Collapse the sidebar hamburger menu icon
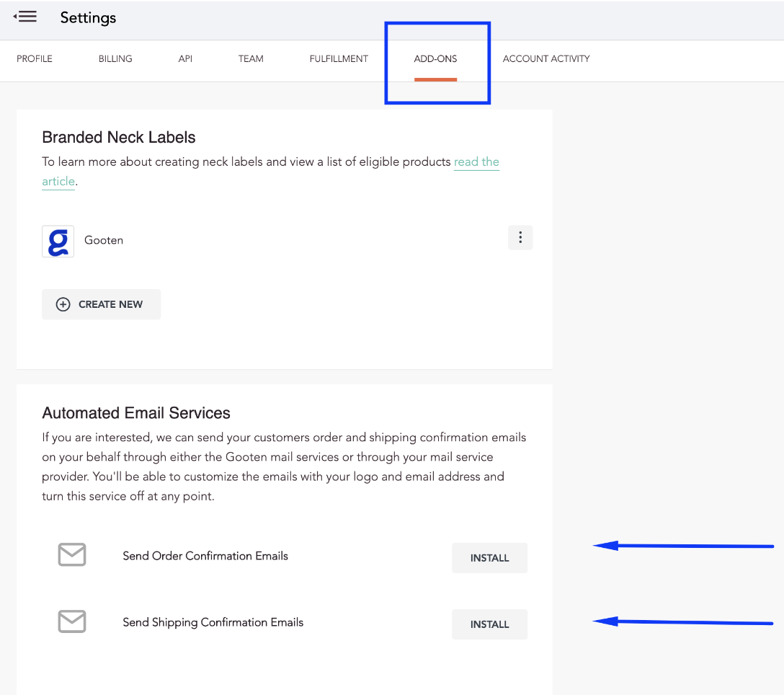Screen dimensions: 784x695 (25, 17)
